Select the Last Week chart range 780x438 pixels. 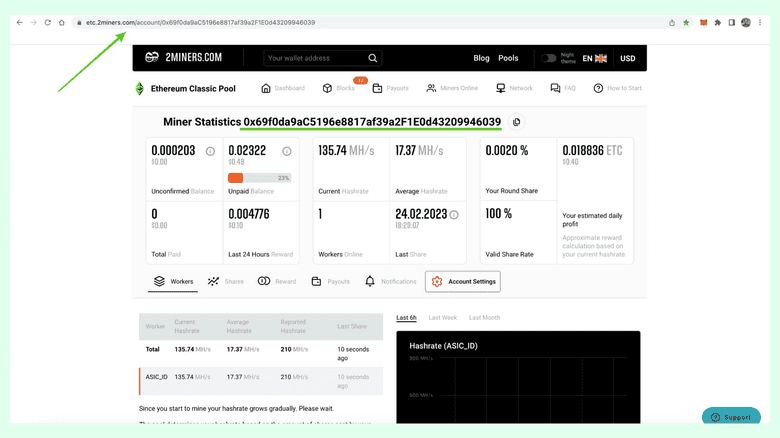pyautogui.click(x=442, y=318)
